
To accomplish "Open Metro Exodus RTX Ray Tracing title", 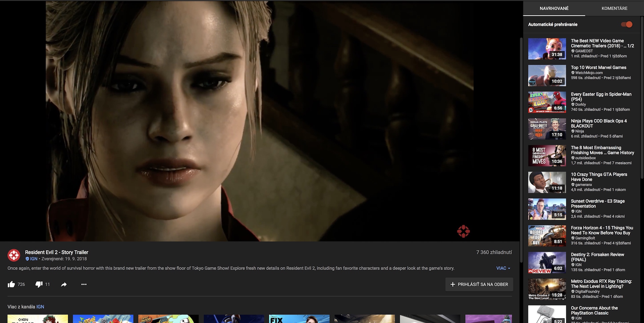I will tap(601, 284).
